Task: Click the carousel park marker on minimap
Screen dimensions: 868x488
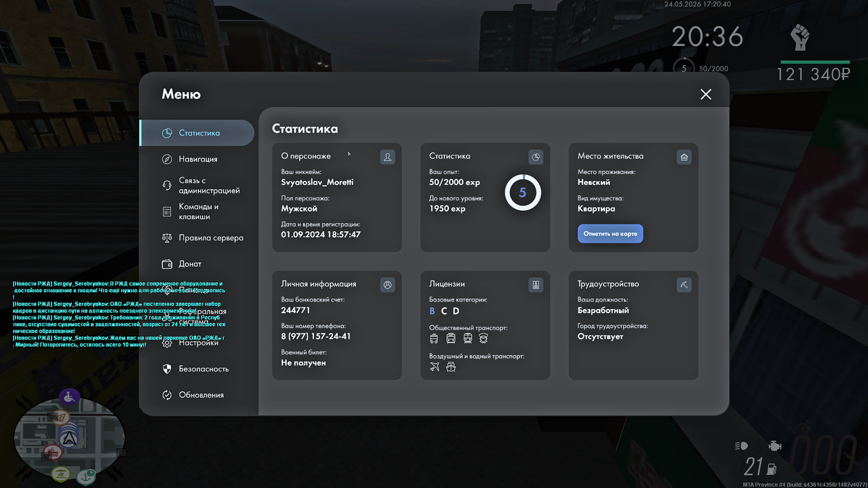Action: coord(61,474)
